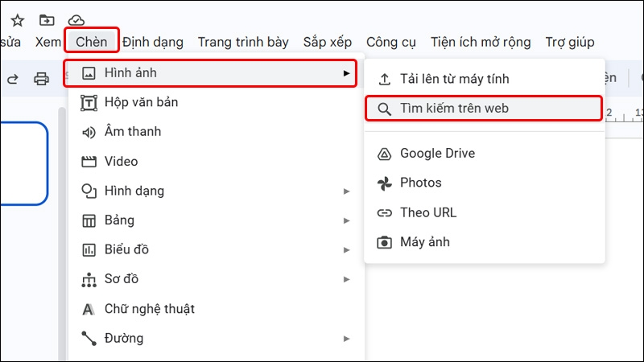Choose Google Drive image source
Image resolution: width=644 pixels, height=362 pixels.
tap(485, 154)
